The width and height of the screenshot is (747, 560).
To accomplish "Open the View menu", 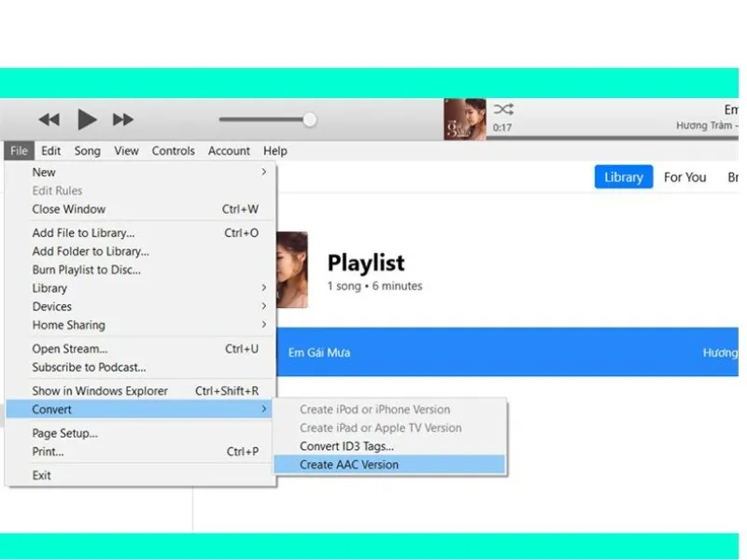I will [x=126, y=151].
